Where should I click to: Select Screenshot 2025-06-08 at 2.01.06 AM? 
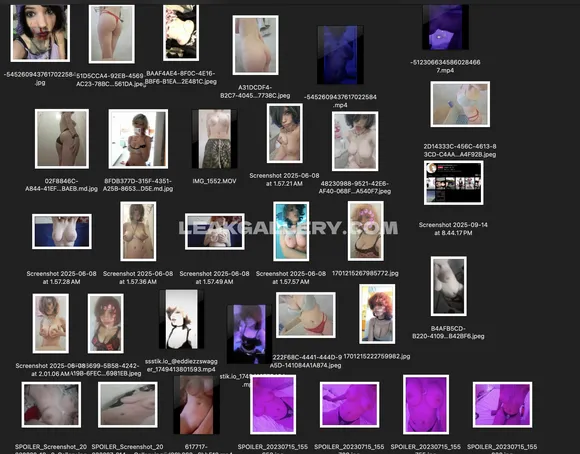point(51,323)
